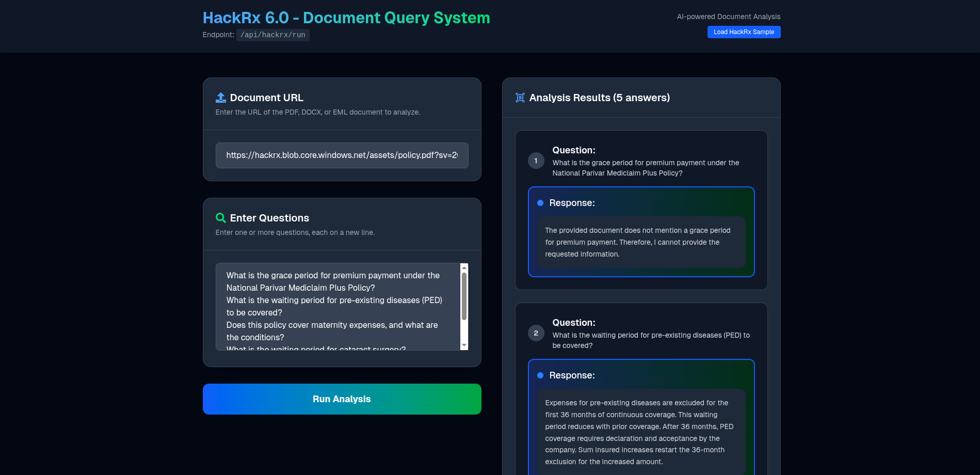
Task: Click the Enter Questions heading
Action: [269, 218]
